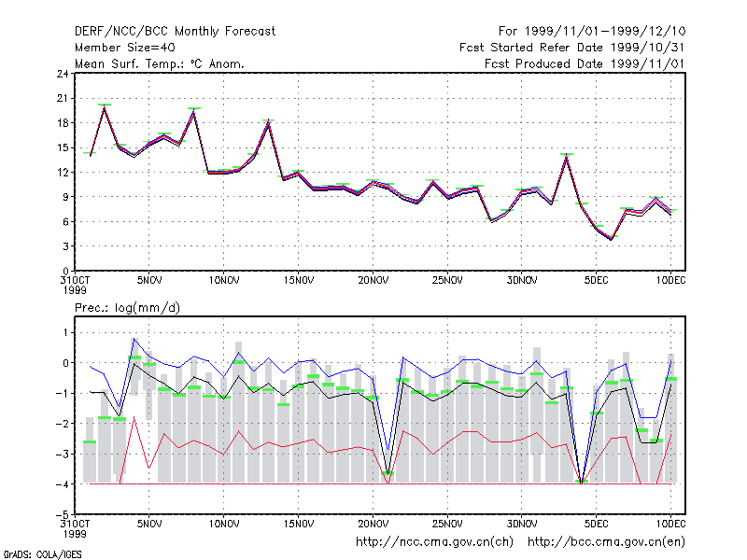
Task: Click the DERF/NCC/BCC Monthly Forecast title
Action: point(175,32)
